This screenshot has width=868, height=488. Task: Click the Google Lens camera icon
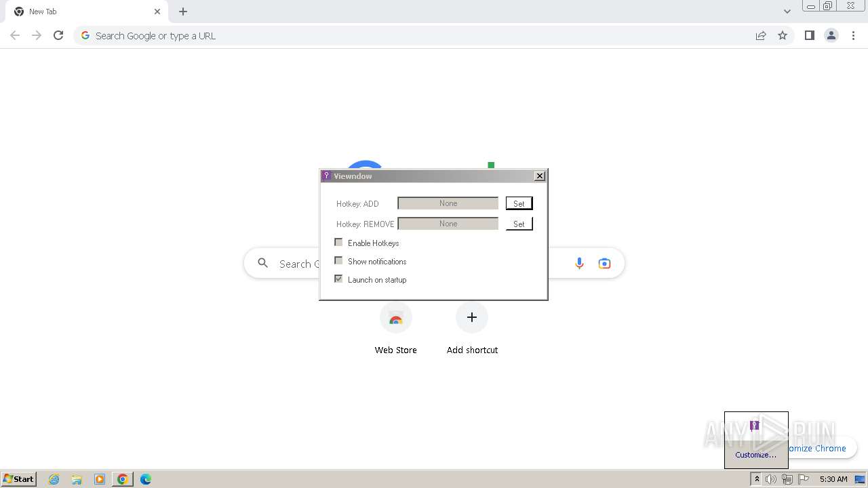click(x=604, y=264)
